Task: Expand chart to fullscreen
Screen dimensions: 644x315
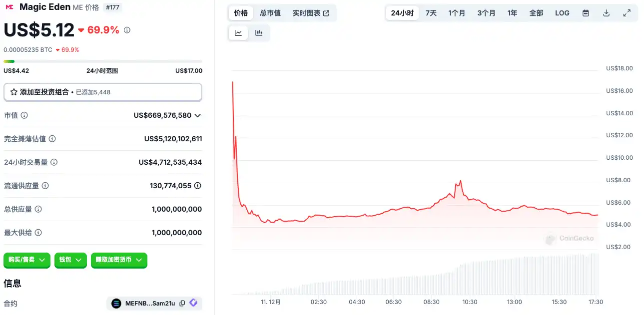Action: click(627, 13)
